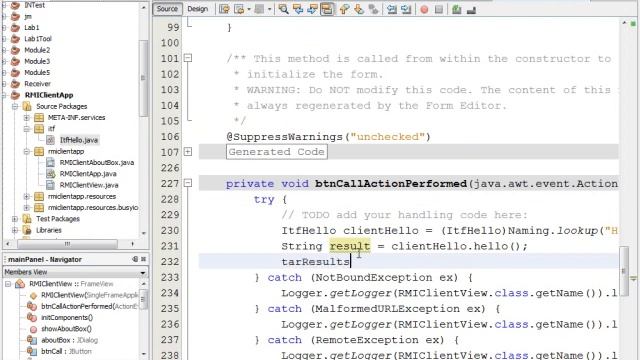Select Receiver project node

[x=37, y=84]
